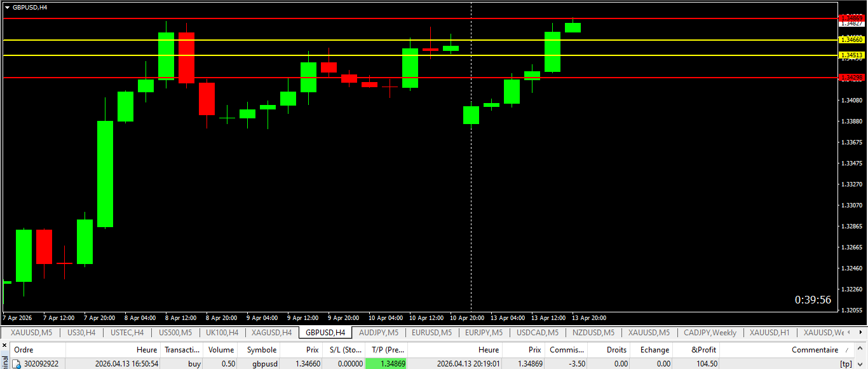Click the 1.34080 price scale value
868x369 pixels.
851,100
